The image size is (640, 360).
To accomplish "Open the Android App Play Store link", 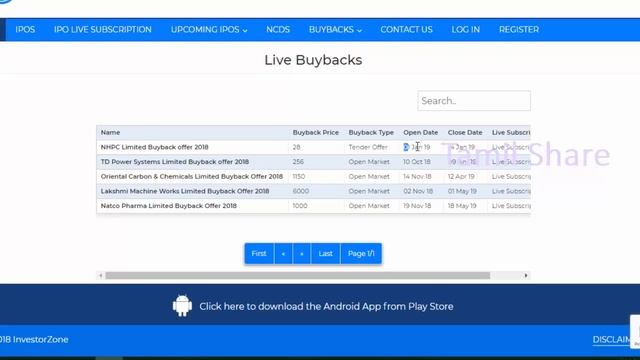I will pyautogui.click(x=326, y=307).
